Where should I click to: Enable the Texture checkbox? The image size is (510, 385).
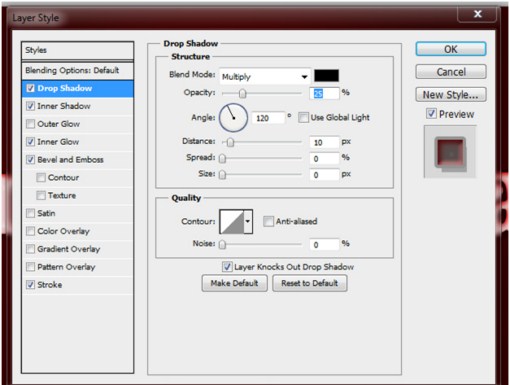[x=41, y=195]
